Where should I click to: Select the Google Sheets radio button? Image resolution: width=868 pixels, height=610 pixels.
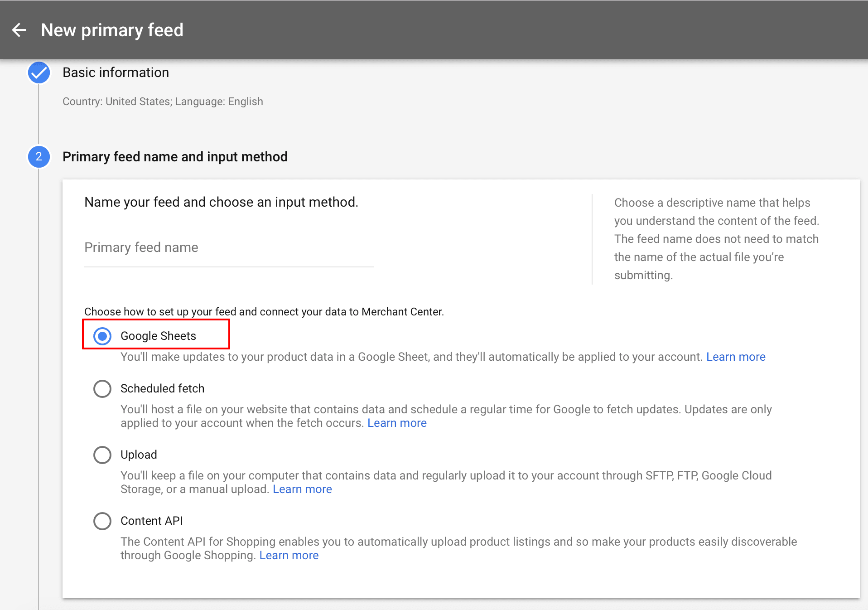(102, 336)
